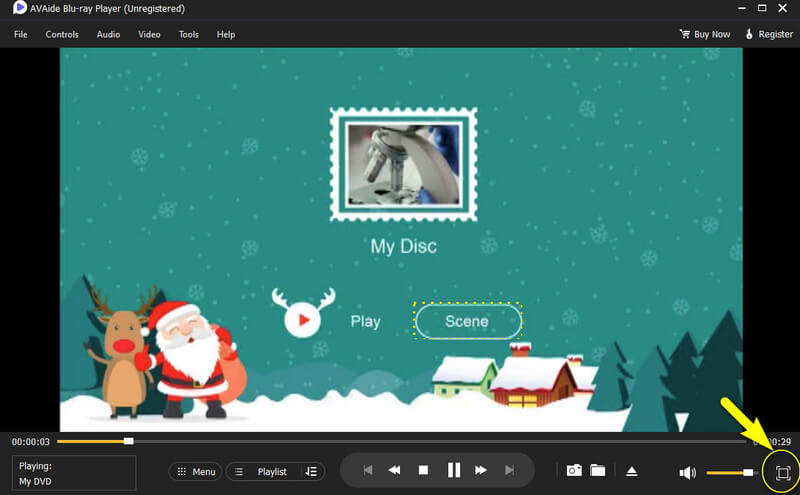Viewport: 800px width, 495px height.
Task: Open the Help menu
Action: 226,34
